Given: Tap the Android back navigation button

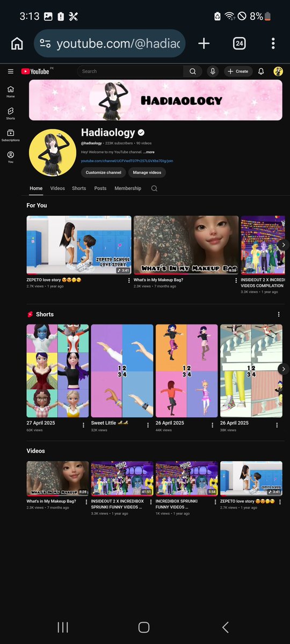Looking at the screenshot, I should pos(225,627).
